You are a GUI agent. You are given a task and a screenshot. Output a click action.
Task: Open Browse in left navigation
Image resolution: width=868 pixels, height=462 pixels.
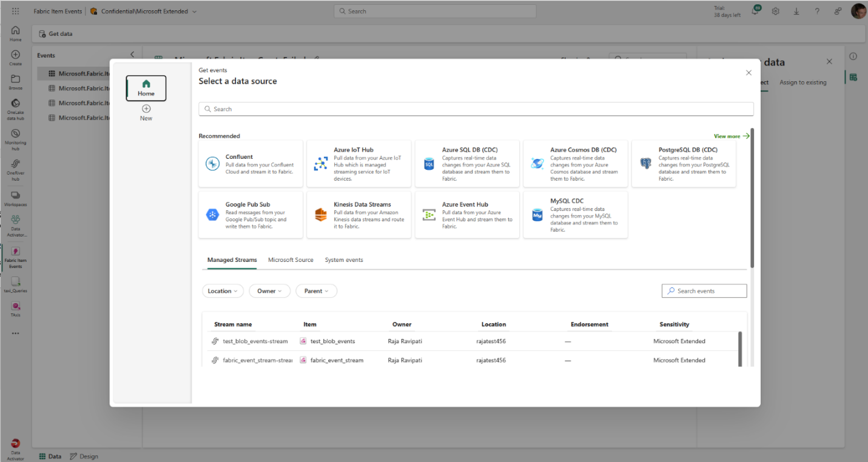pos(15,82)
